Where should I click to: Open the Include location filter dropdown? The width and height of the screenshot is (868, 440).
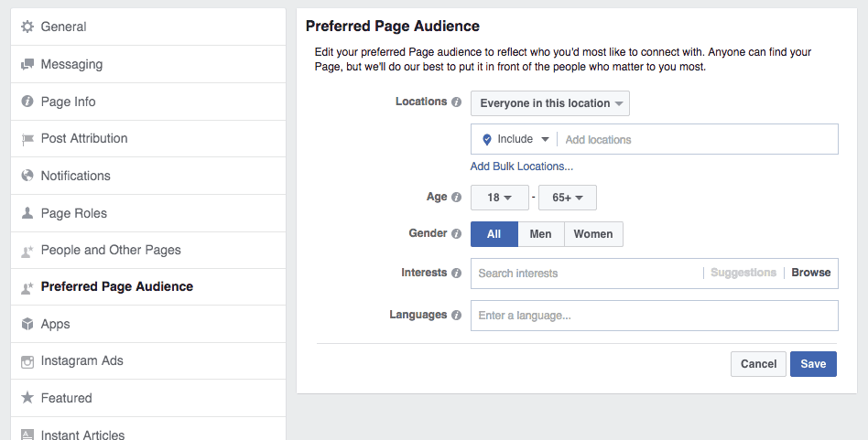coord(516,139)
